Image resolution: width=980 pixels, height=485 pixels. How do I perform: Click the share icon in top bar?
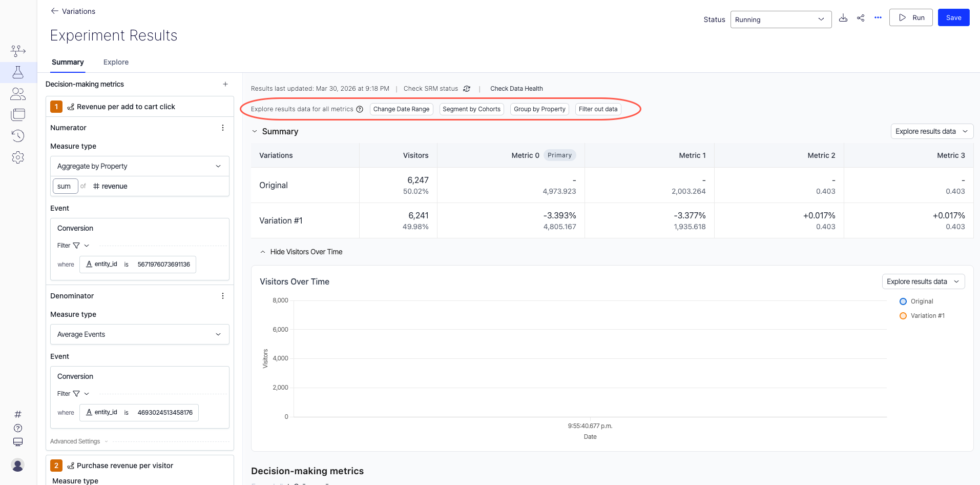pyautogui.click(x=861, y=18)
